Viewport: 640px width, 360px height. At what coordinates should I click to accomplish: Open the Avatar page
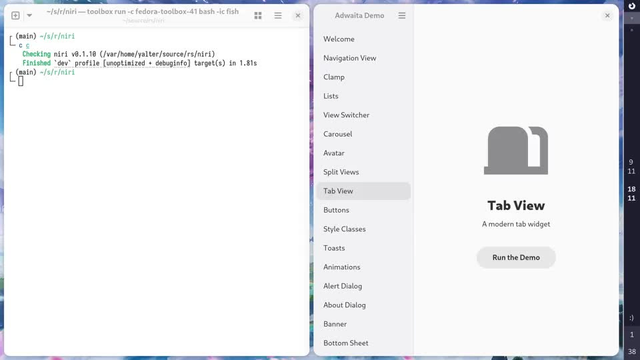pos(363,153)
